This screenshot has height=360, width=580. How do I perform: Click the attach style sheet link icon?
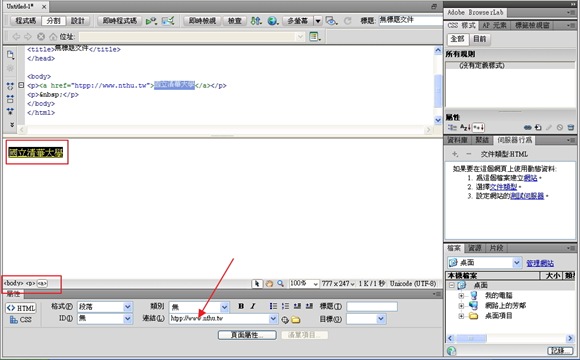click(527, 128)
